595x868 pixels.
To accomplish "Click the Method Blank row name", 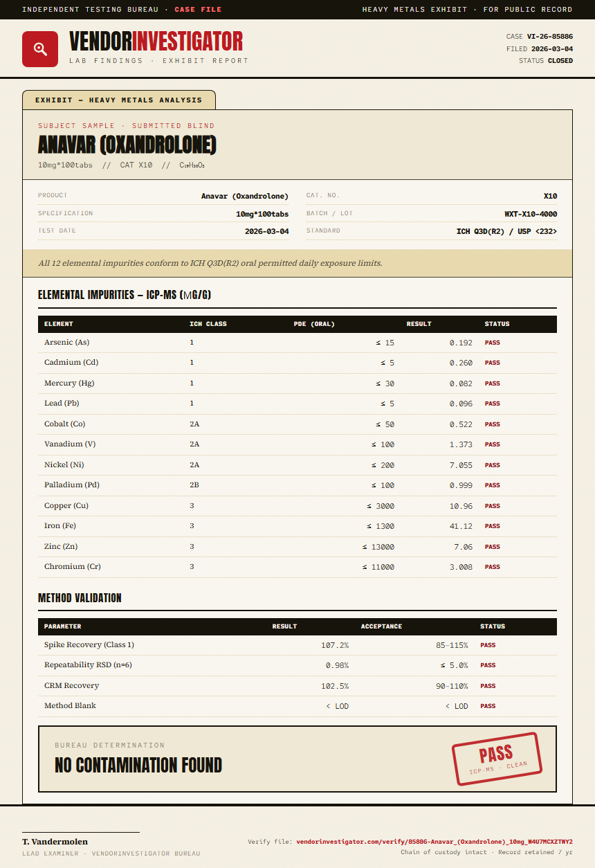I will pos(71,706).
